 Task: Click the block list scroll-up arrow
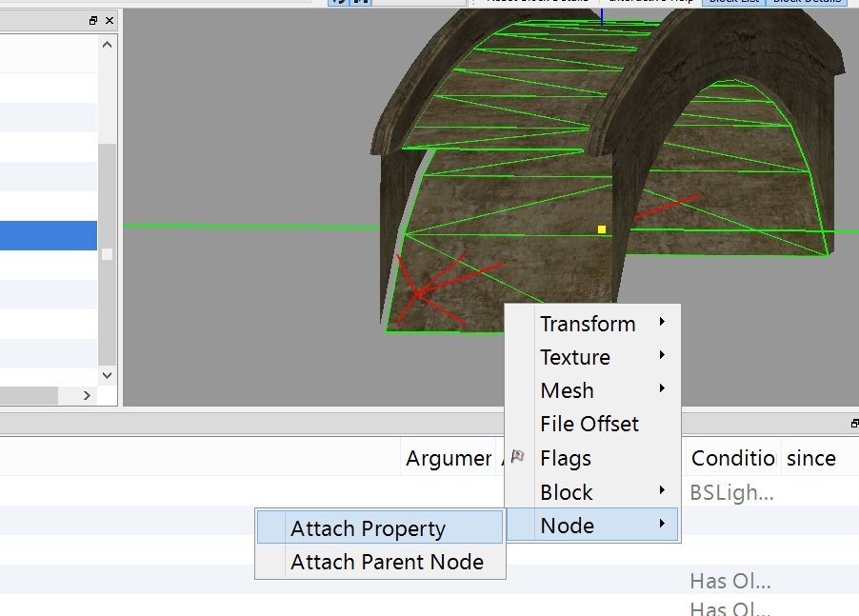[107, 45]
